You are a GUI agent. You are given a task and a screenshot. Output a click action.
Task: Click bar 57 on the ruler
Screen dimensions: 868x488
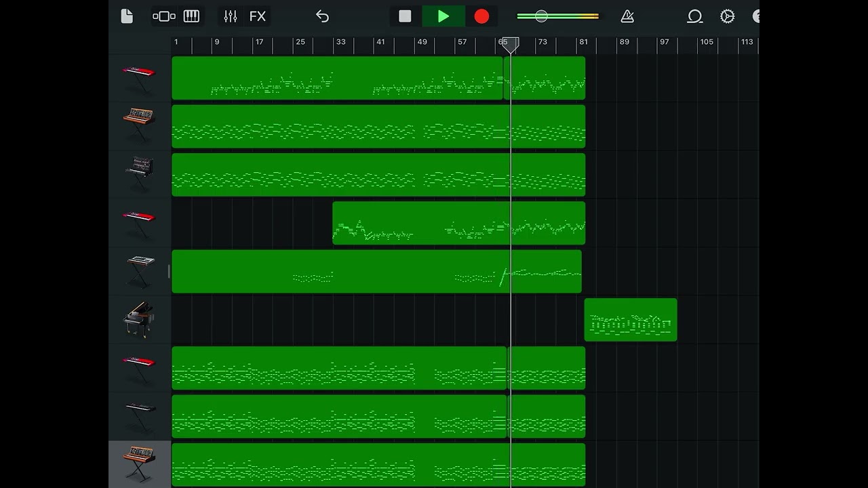[x=462, y=42]
